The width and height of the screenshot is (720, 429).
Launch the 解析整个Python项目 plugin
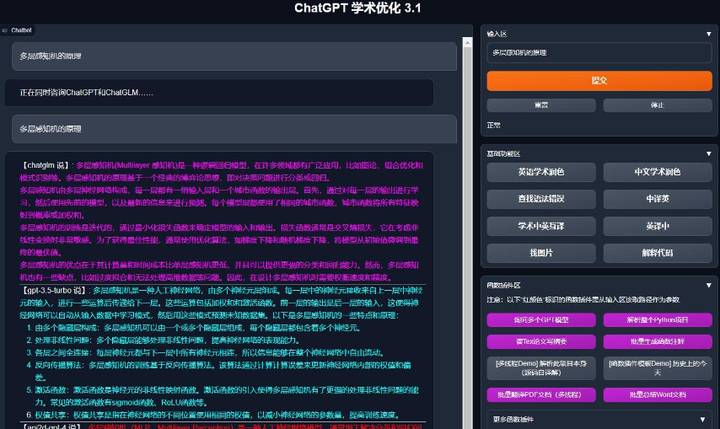pyautogui.click(x=658, y=320)
